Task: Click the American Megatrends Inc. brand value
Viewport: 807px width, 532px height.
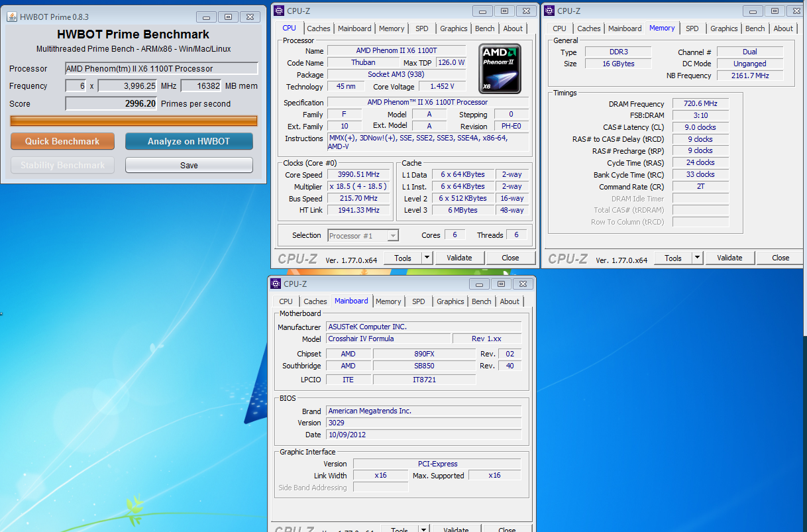Action: [x=424, y=411]
